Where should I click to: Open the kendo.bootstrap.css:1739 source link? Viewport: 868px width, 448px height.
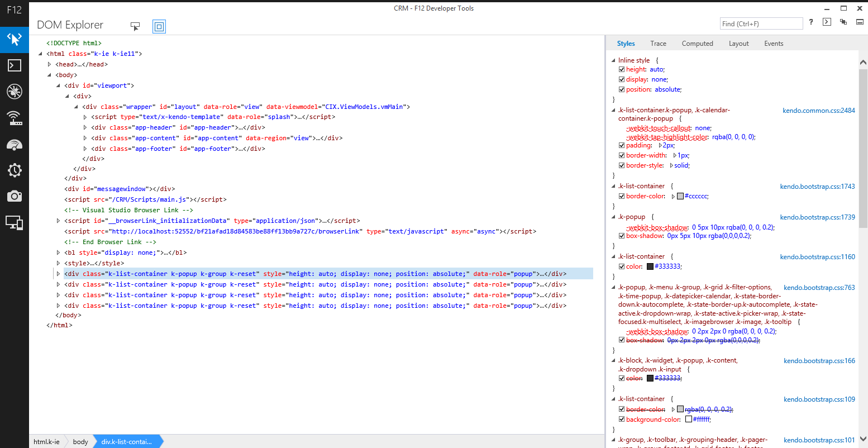tap(817, 217)
